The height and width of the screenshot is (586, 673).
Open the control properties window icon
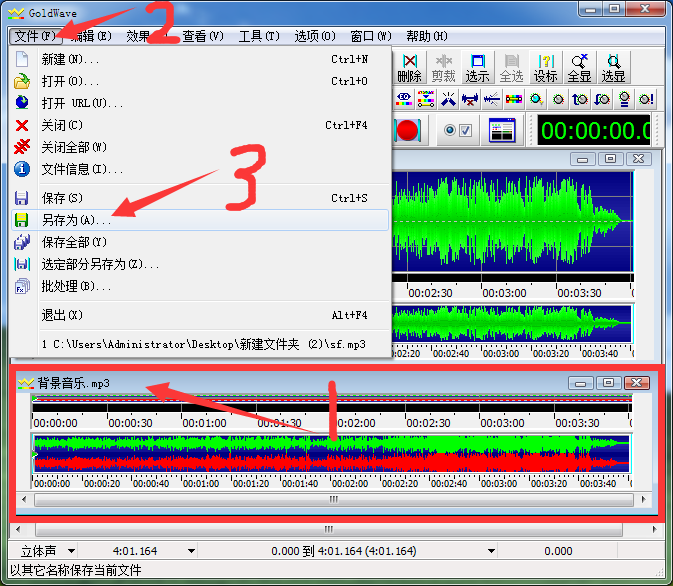[x=500, y=130]
